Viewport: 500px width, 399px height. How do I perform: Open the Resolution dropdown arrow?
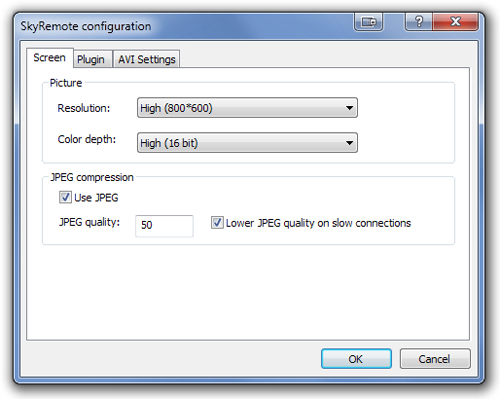pyautogui.click(x=349, y=108)
